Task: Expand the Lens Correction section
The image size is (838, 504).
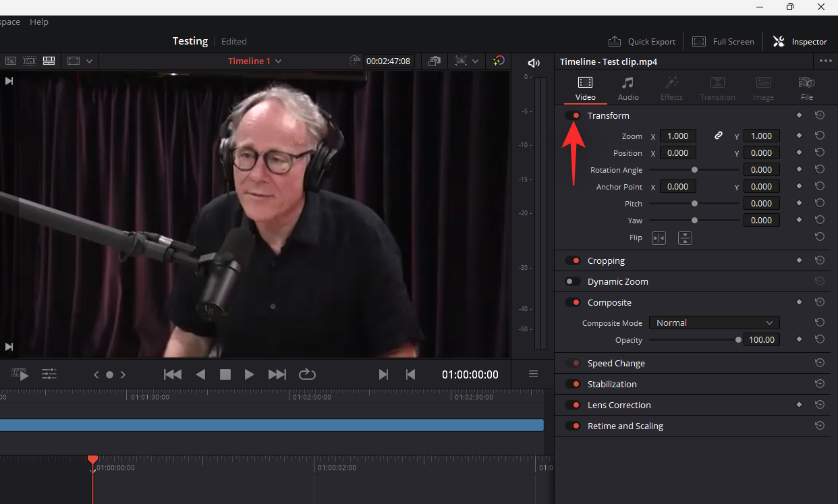Action: coord(619,405)
